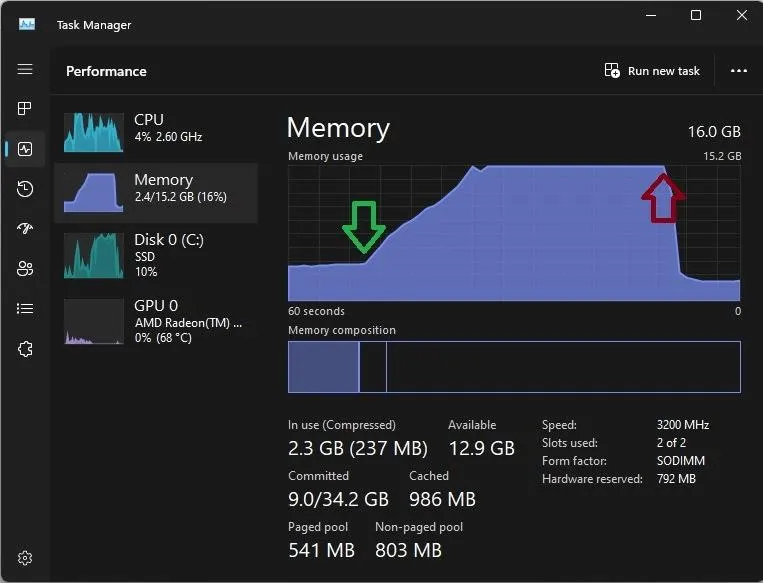Click the 541 MB paged pool value
The image size is (763, 583).
pos(321,550)
